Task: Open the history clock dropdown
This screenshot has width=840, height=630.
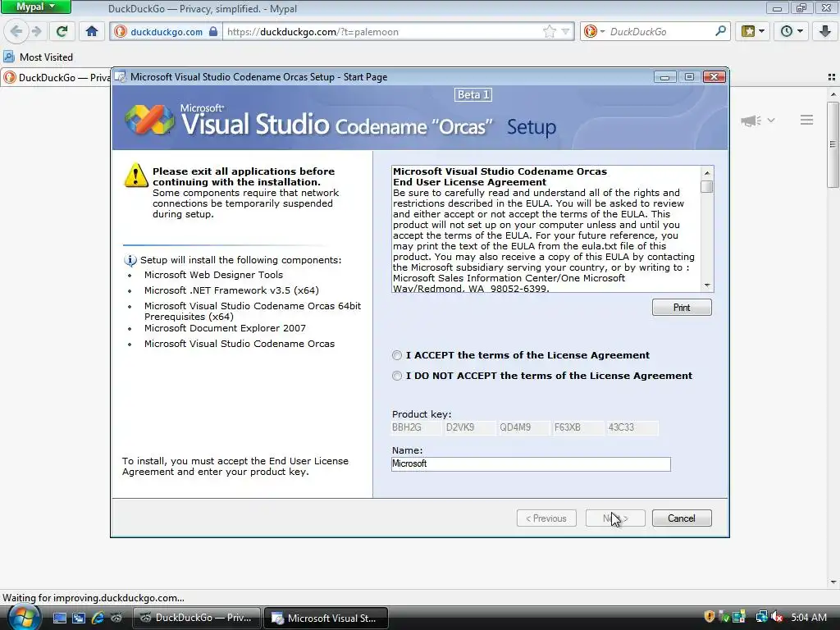Action: point(792,31)
